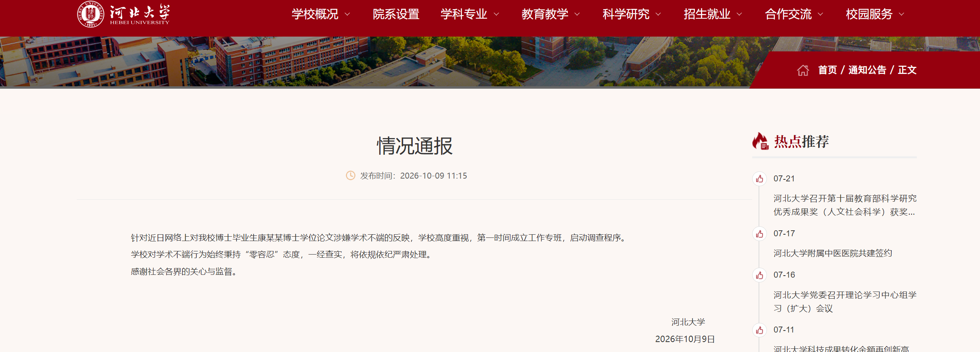The height and width of the screenshot is (352, 980).
Task: Click the home icon in breadcrumb
Action: tap(803, 70)
